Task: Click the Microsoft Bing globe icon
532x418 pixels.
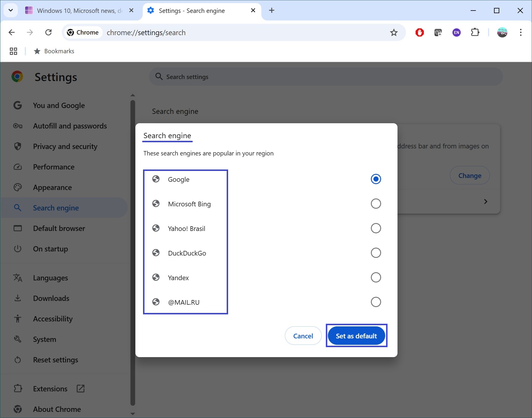Action: (x=156, y=203)
